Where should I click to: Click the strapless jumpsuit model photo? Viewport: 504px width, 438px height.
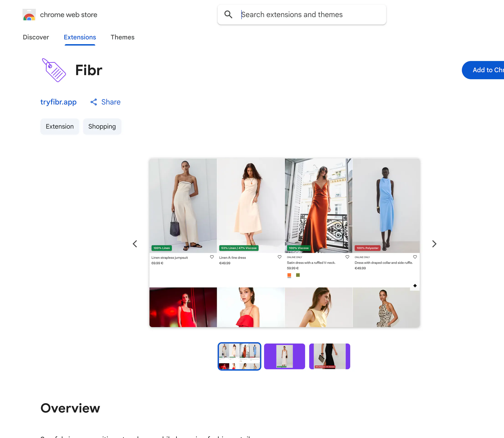183,206
